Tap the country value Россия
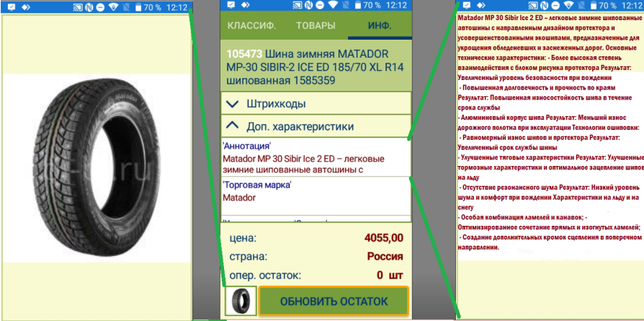This screenshot has width=644, height=321. [x=385, y=256]
